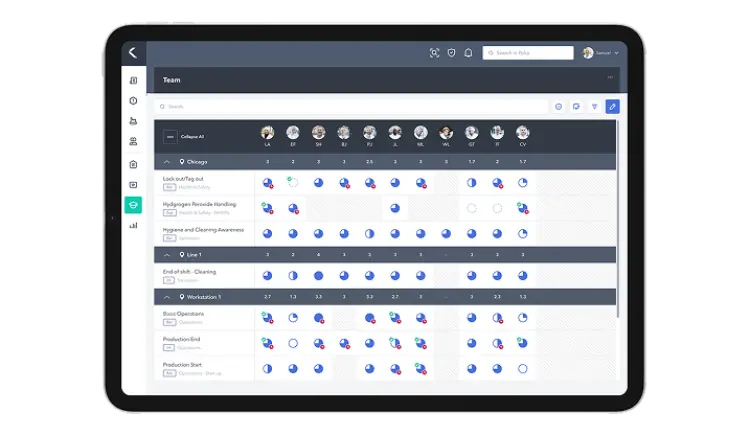Open the filter funnel icon
Viewport: 750px width, 436px height.
click(x=595, y=107)
